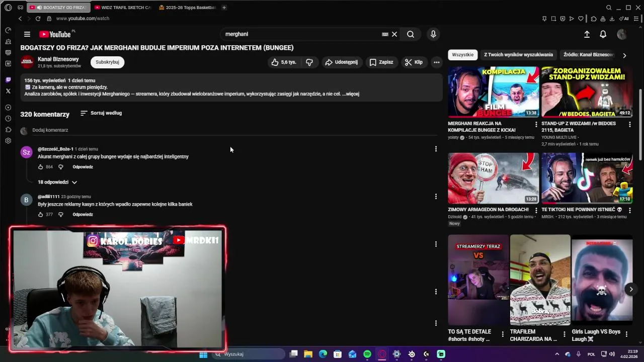This screenshot has height=362, width=644.
Task: Open Twitch from the Opera sidebar
Action: [x=8, y=80]
